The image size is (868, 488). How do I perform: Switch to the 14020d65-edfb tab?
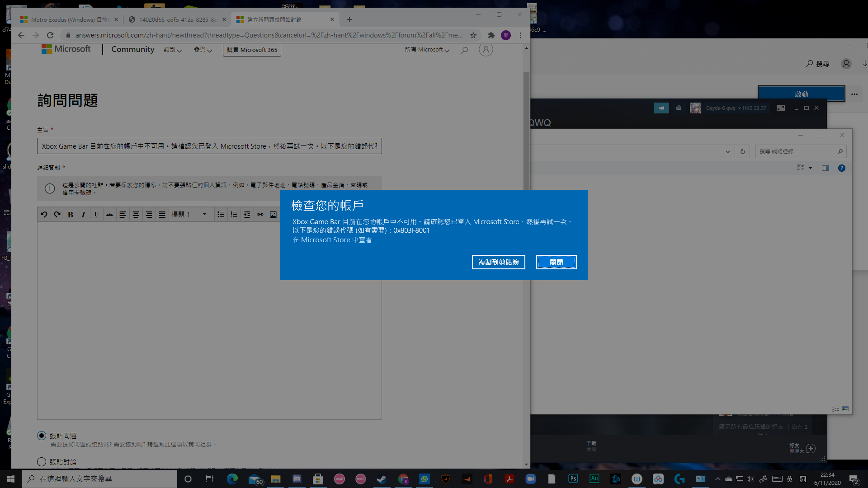pos(177,19)
